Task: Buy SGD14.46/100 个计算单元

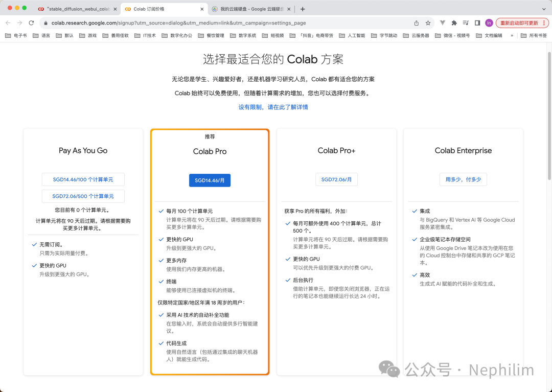Action: [83, 179]
